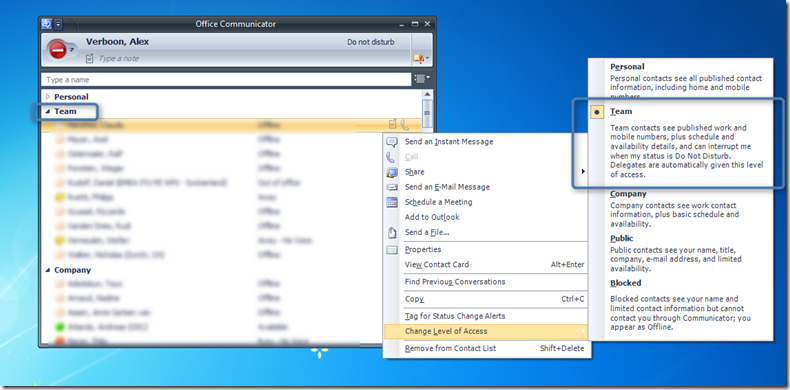
Task: Click the Office Communicator app icon in title bar
Action: pos(47,24)
